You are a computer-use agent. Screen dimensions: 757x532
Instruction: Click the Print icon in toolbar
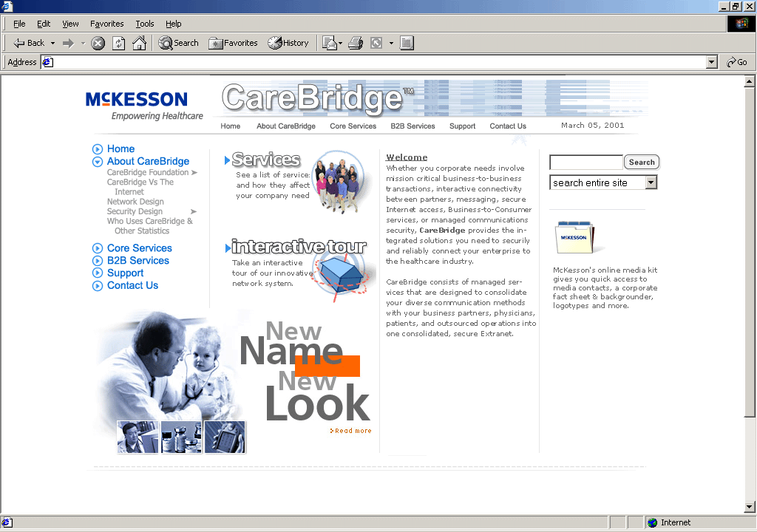click(356, 43)
